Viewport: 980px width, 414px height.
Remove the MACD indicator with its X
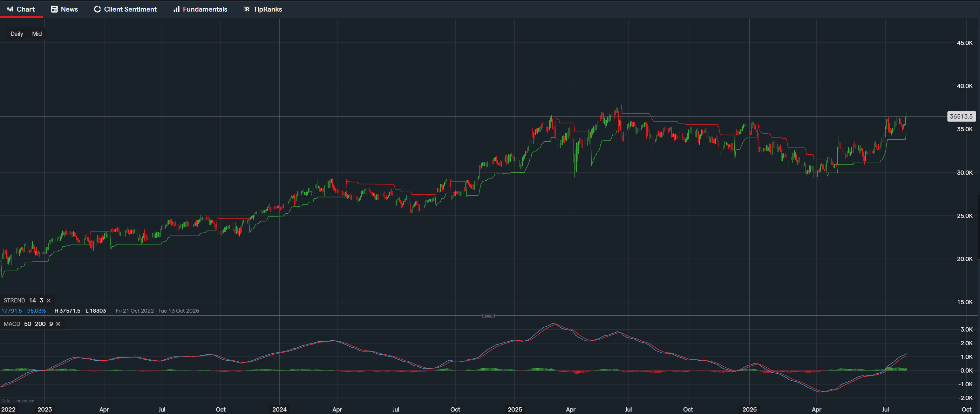coord(58,324)
